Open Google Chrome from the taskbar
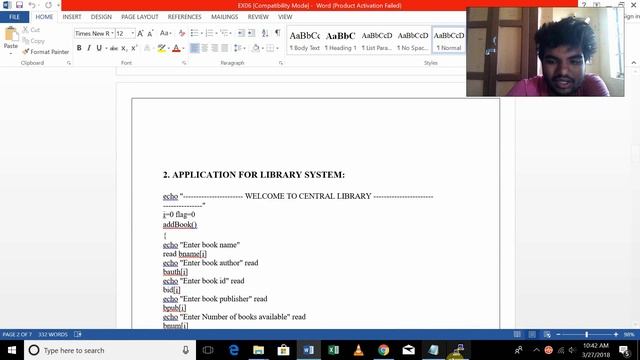640x360 pixels. (383, 350)
